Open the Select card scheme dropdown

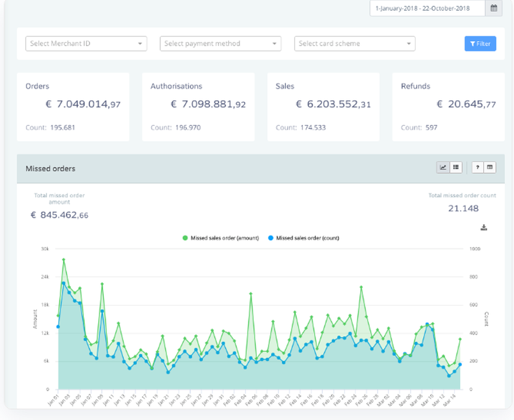(x=355, y=44)
